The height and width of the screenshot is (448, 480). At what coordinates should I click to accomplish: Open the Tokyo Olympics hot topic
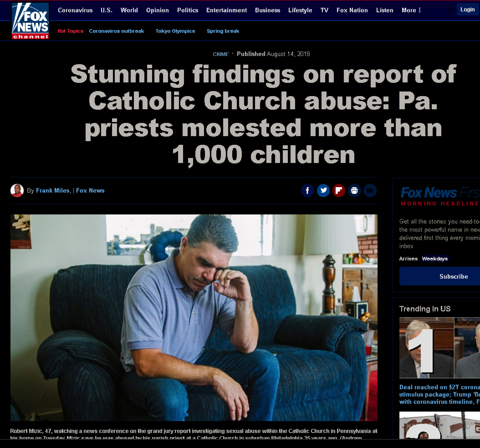(x=175, y=31)
